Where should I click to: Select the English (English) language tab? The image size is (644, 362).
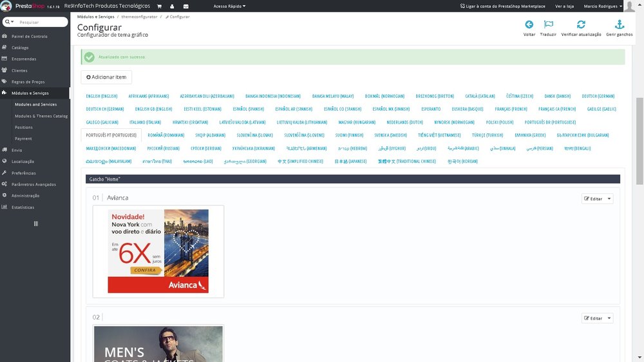[102, 96]
